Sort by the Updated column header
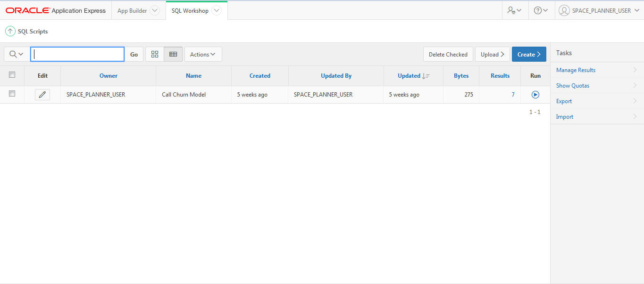The width and height of the screenshot is (644, 284). [x=409, y=75]
